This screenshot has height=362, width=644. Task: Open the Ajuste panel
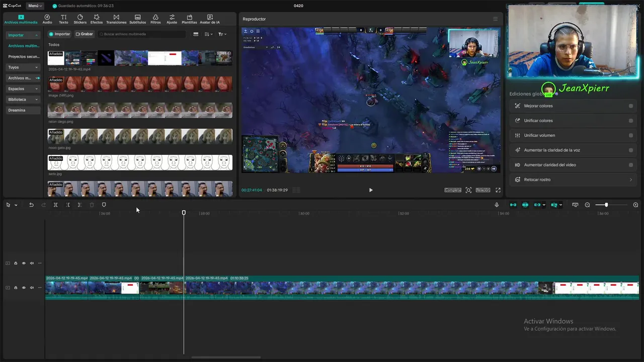172,19
